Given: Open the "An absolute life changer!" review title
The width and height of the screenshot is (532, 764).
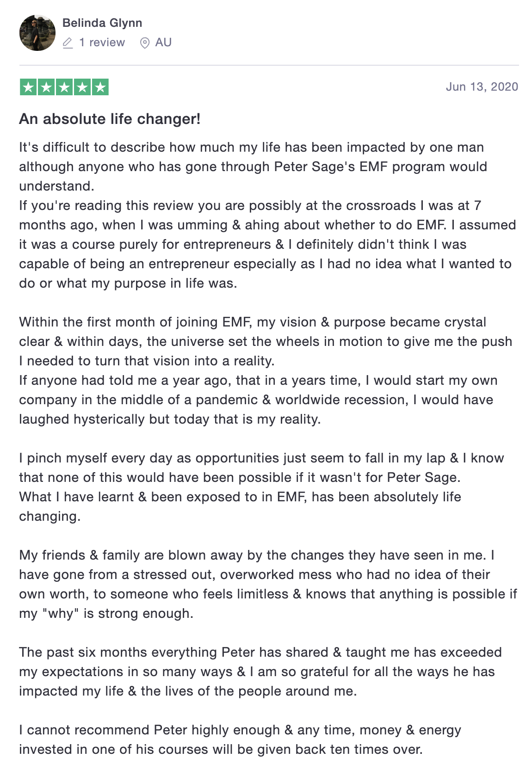Looking at the screenshot, I should pyautogui.click(x=110, y=119).
